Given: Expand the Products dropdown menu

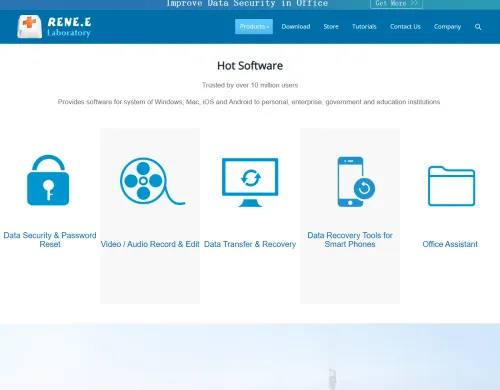Looking at the screenshot, I should point(254,27).
